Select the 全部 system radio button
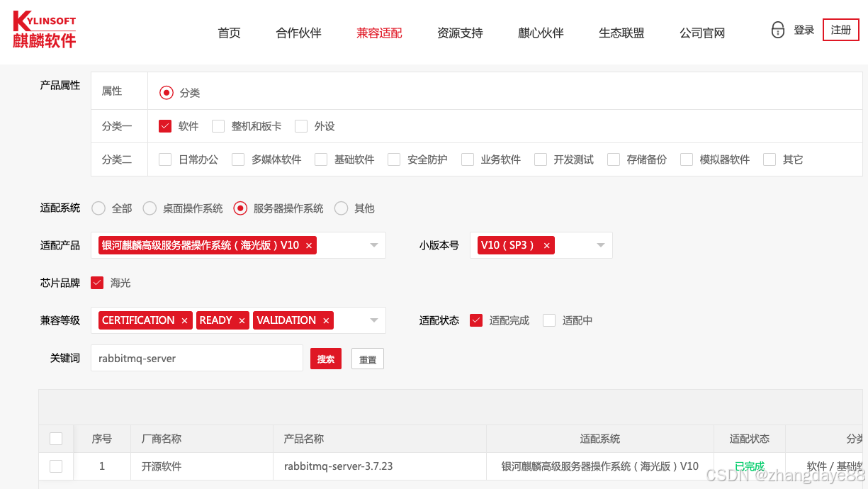Image resolution: width=868 pixels, height=489 pixels. (98, 208)
